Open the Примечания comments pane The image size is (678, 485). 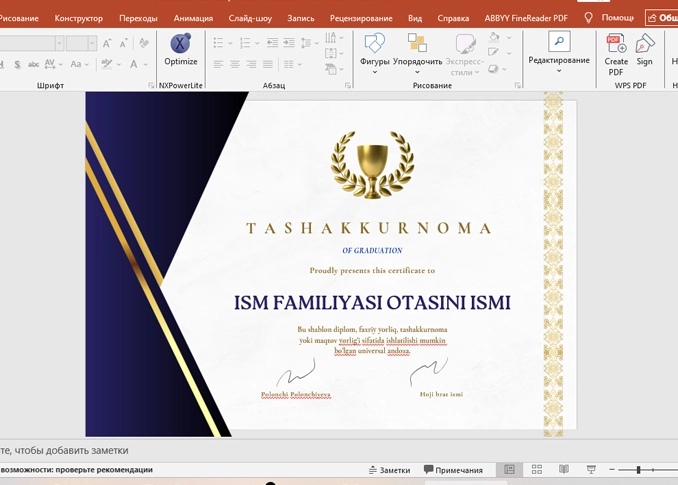coord(453,470)
